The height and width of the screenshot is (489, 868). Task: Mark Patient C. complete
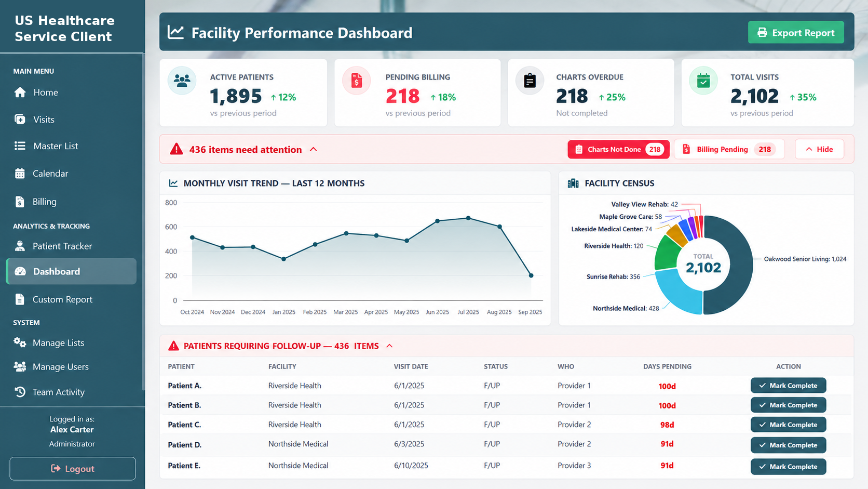click(x=788, y=425)
